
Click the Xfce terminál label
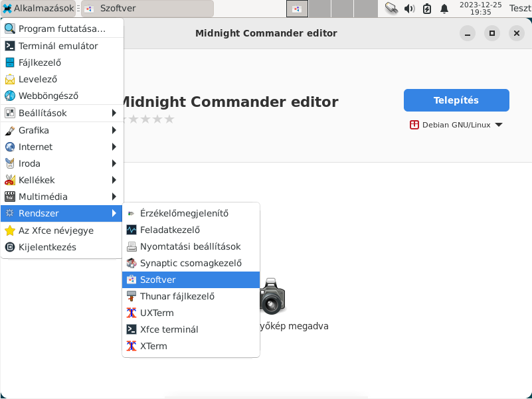click(169, 329)
